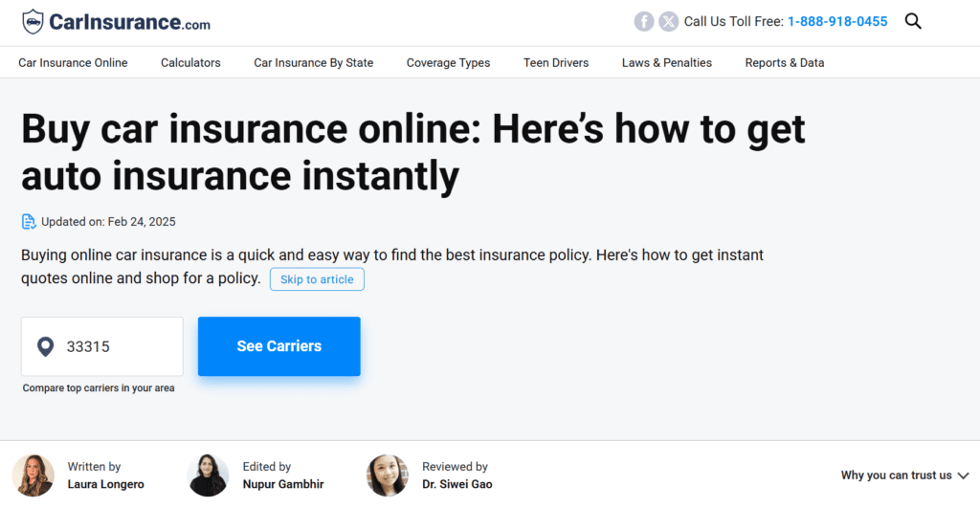Click the 'Call Us Toll Free:' label
The image size is (980, 508).
click(x=733, y=21)
